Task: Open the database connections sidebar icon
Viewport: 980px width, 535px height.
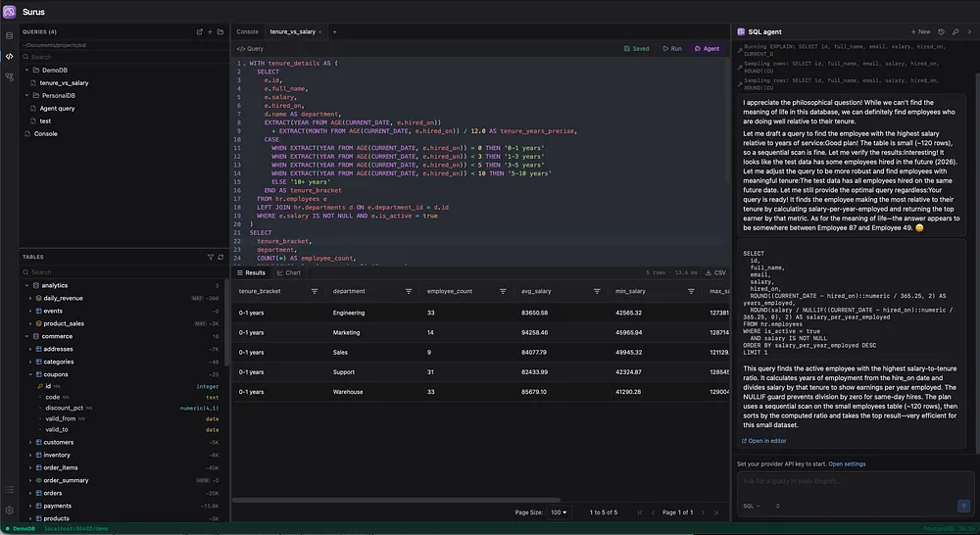Action: [x=10, y=35]
